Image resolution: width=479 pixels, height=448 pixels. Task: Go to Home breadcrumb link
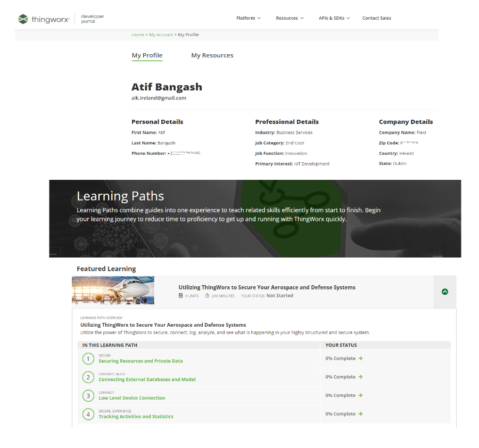coord(137,35)
